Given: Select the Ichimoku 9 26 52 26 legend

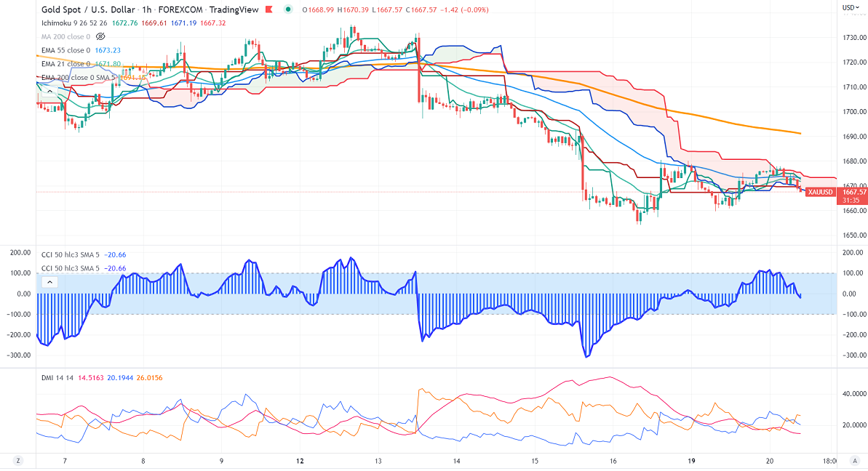Looking at the screenshot, I should click(x=75, y=23).
